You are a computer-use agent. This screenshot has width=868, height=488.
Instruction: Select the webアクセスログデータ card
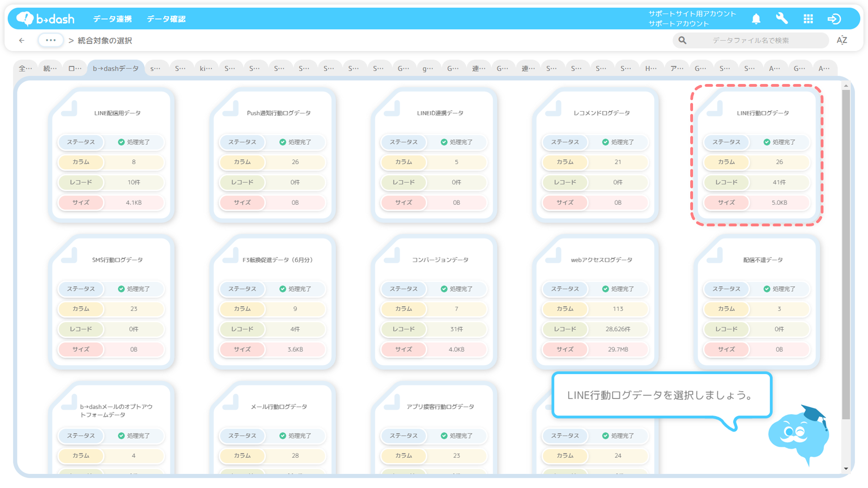(595, 302)
